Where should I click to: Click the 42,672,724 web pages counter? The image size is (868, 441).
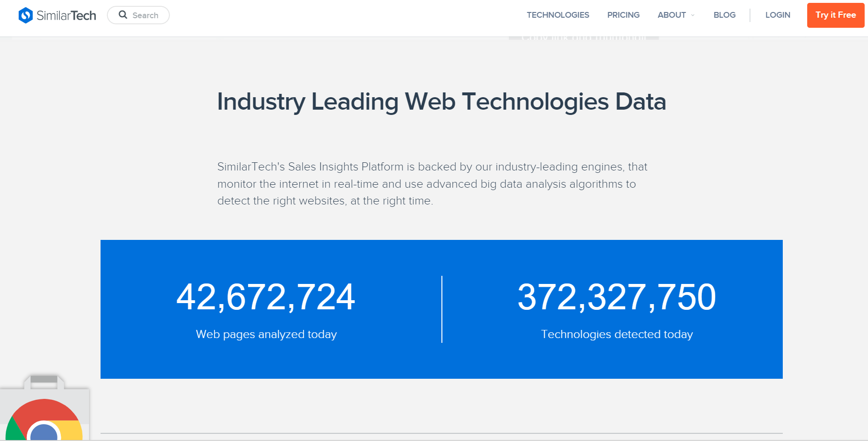pyautogui.click(x=266, y=297)
